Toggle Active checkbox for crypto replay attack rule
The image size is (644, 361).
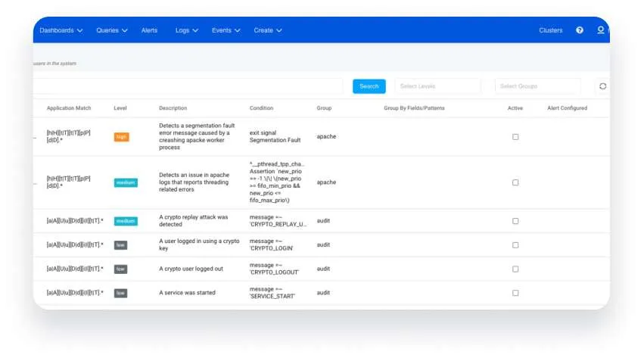[x=515, y=221]
